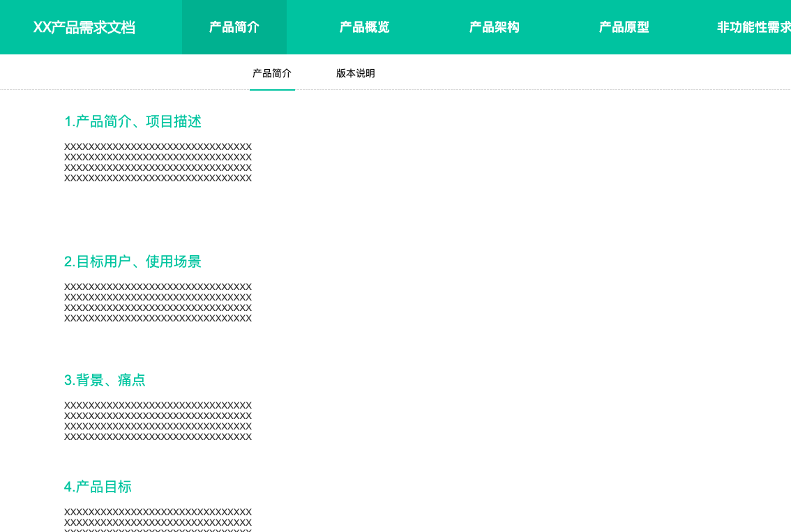Open the 产品简介 top navigation tab
This screenshot has height=532, width=791.
[234, 27]
